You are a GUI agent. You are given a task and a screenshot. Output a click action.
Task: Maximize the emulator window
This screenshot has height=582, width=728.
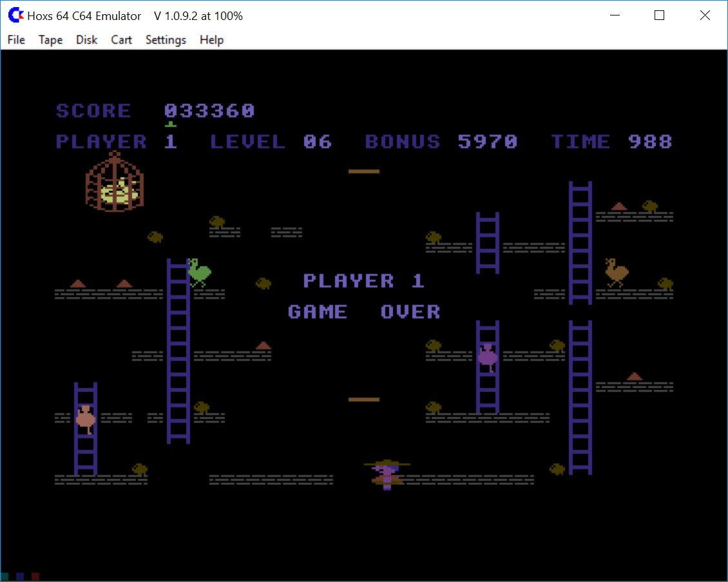coord(659,15)
